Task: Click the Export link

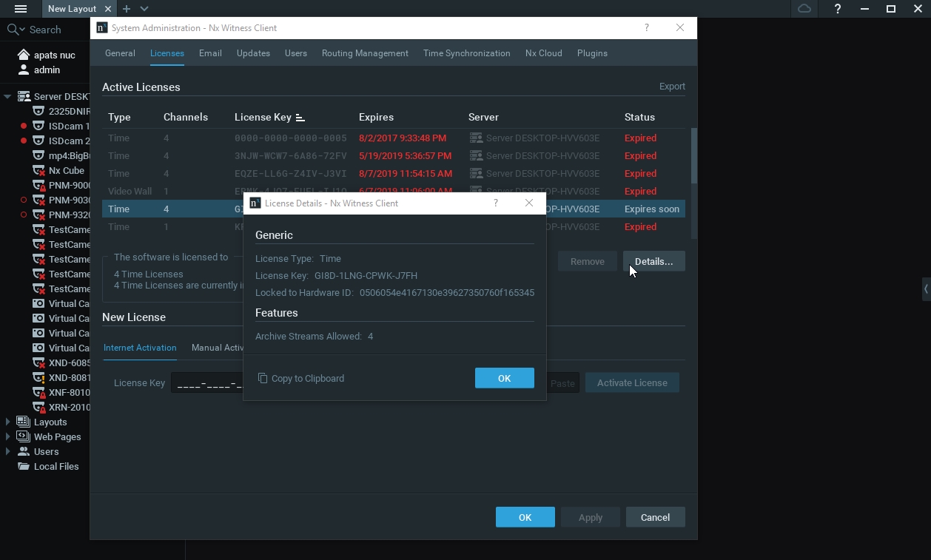Action: 672,87
